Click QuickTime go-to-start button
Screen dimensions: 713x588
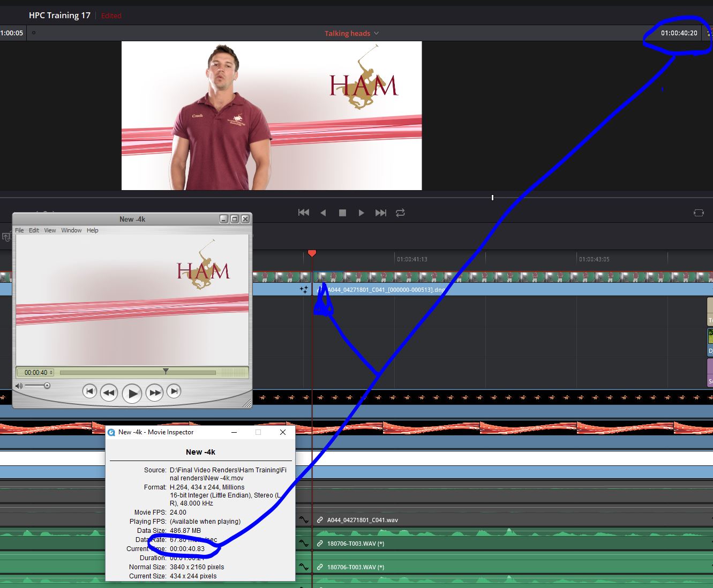[x=89, y=392]
